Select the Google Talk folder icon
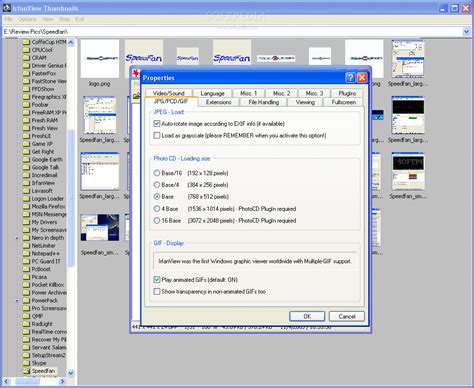This screenshot has height=388, width=474. tap(26, 167)
